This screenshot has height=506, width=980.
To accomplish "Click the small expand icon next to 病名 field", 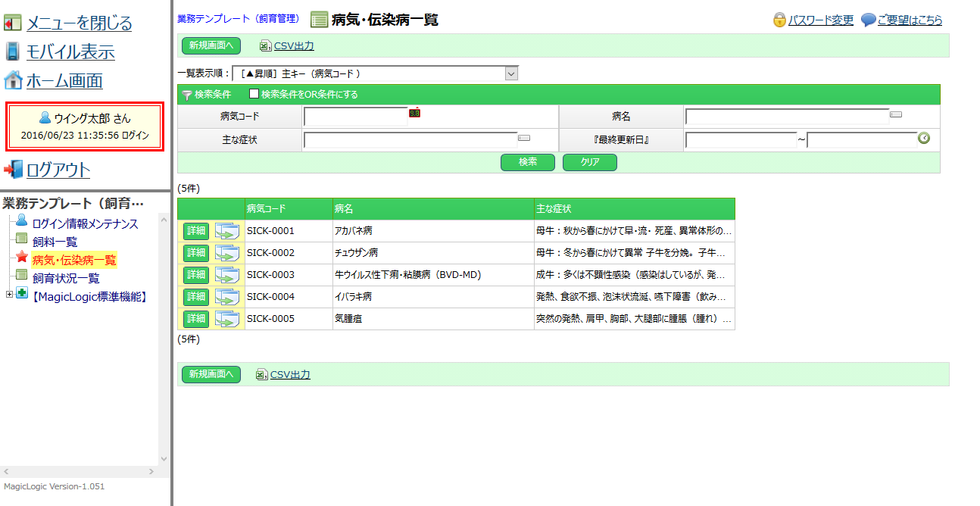I will click(x=896, y=114).
